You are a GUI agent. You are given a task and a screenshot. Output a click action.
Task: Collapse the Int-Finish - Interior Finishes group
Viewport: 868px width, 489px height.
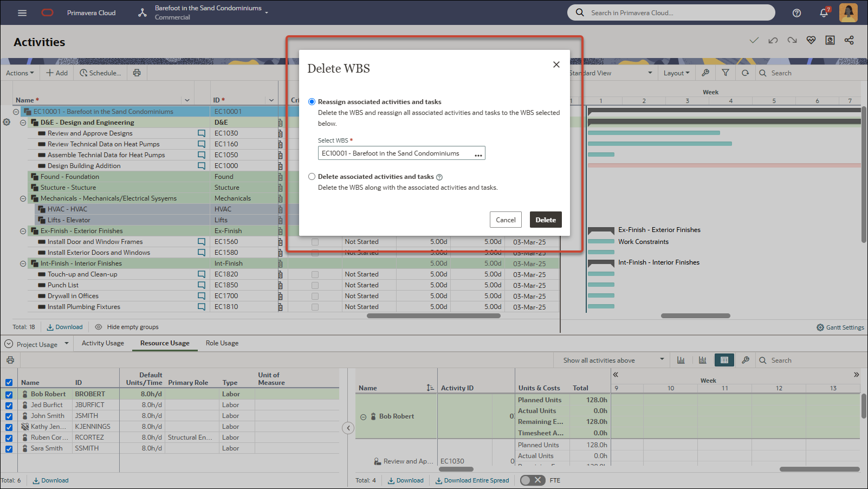(x=23, y=263)
